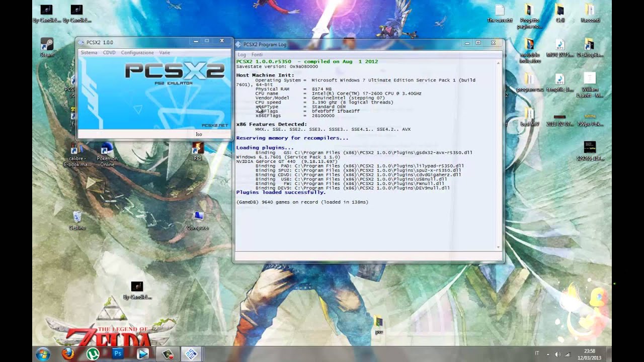Image resolution: width=644 pixels, height=362 pixels.
Task: Click the volume icon in system tray
Action: click(x=557, y=354)
